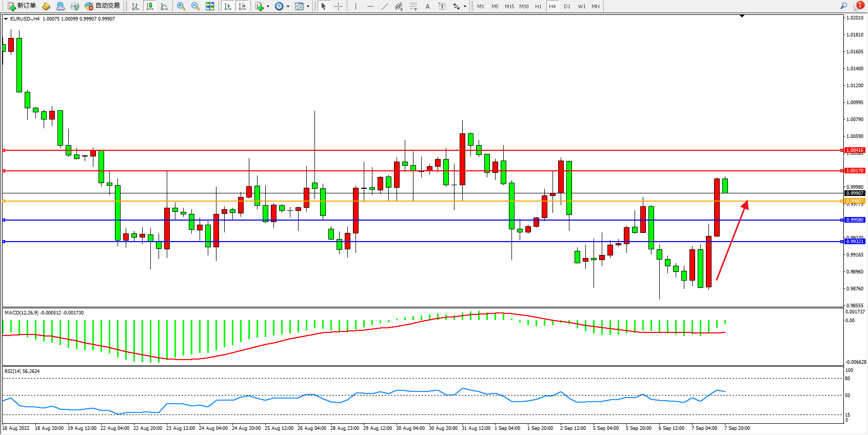Toggle AutoTrading (自动交易) button
This screenshot has height=435, width=868.
pos(102,6)
